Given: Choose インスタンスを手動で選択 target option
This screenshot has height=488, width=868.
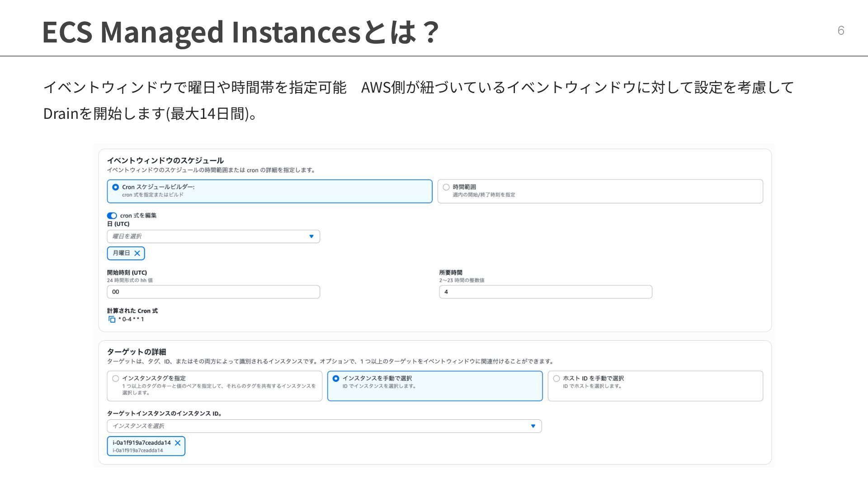Looking at the screenshot, I should (x=336, y=379).
